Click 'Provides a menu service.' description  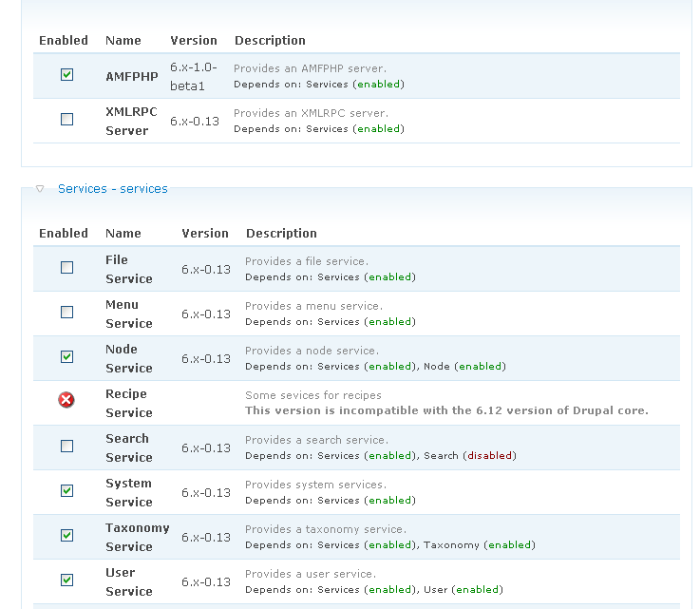pos(313,306)
